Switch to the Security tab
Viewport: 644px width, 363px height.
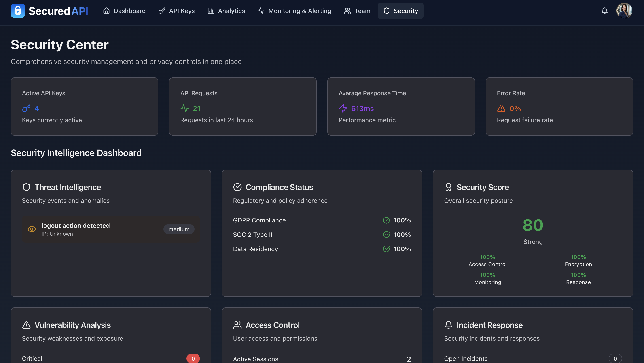coord(400,11)
